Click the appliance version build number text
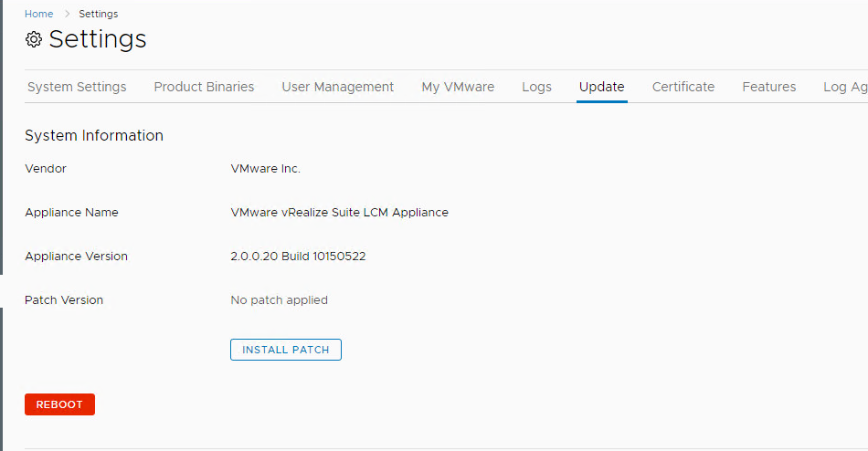Screen dimensions: 868x451 point(298,257)
